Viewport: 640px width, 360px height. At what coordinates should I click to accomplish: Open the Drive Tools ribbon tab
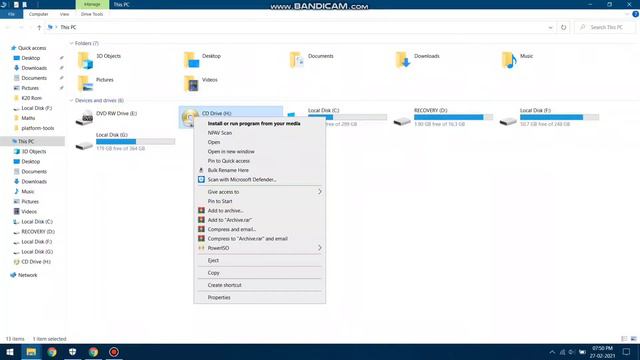92,14
